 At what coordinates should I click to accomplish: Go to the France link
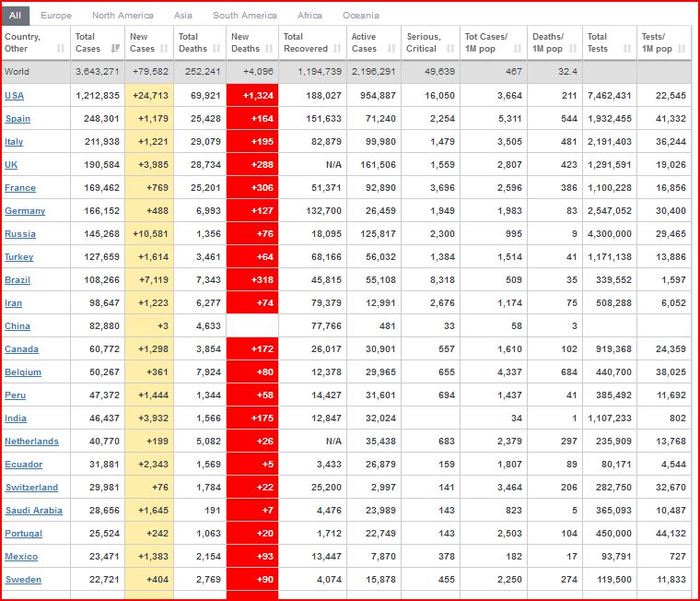pos(20,188)
